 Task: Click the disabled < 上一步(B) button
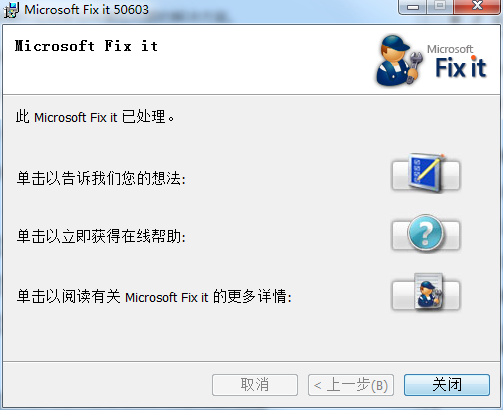click(x=351, y=385)
